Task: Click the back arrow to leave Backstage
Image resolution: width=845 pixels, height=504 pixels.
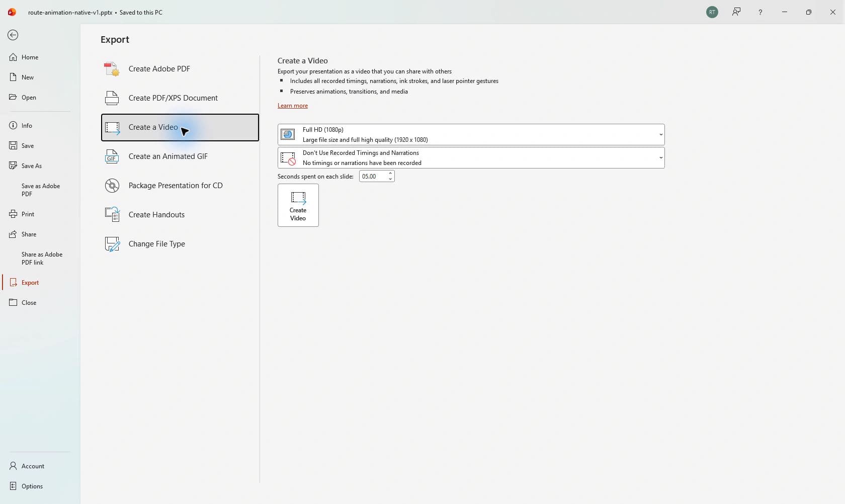Action: (13, 35)
